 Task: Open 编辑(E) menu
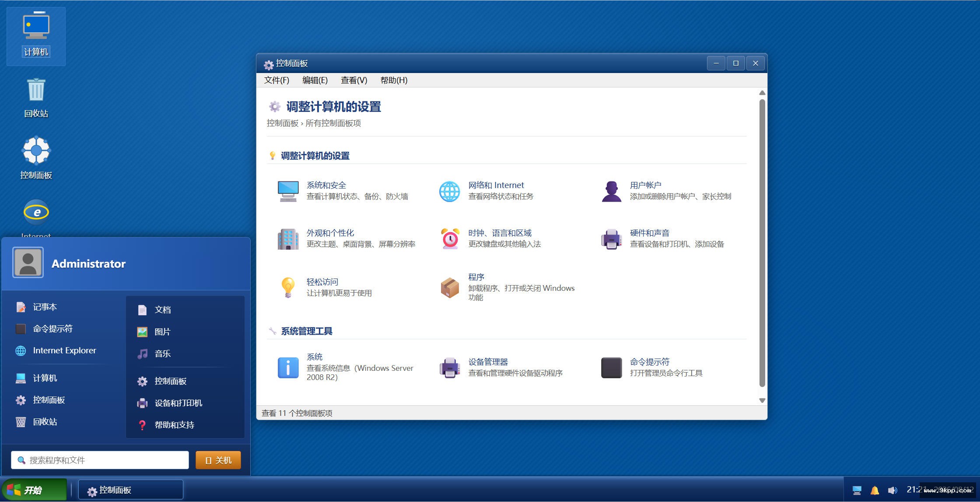tap(315, 80)
